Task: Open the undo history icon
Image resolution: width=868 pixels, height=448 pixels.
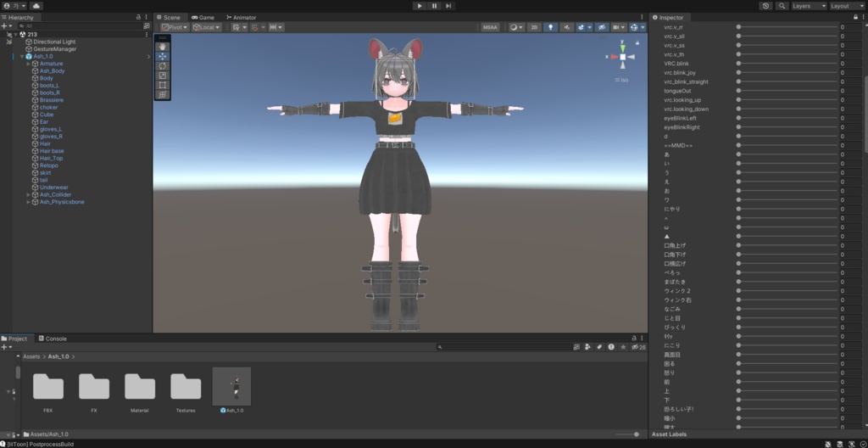Action: [x=765, y=6]
